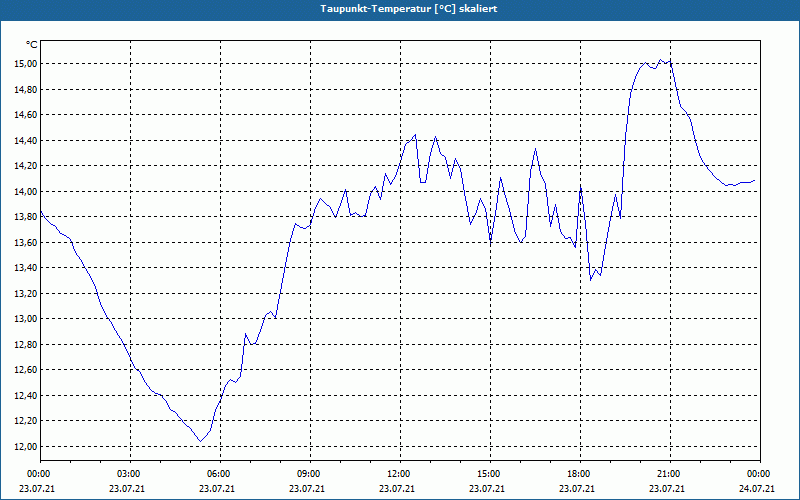
Task: Choose the 12,60 temperature value
Action: click(x=27, y=370)
